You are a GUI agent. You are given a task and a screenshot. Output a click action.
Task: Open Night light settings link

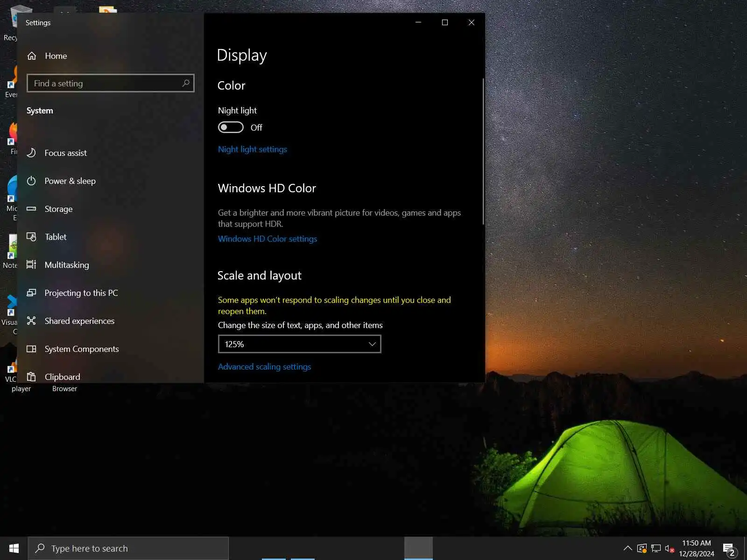pos(253,149)
